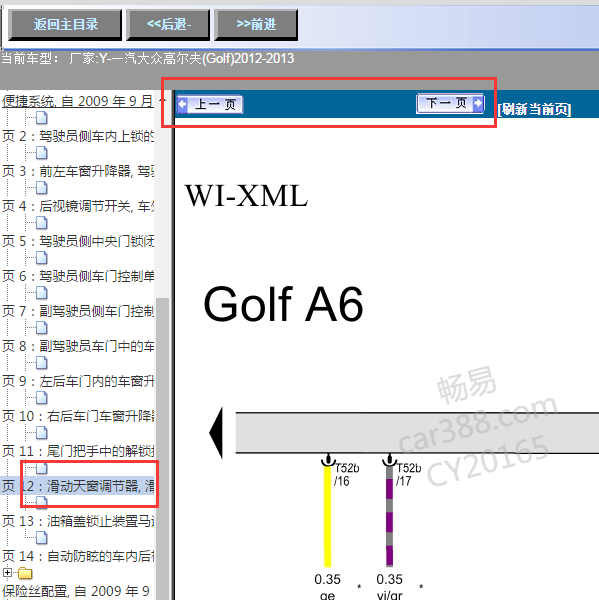Viewport: 599px width, 600px height.
Task: Click document icon above 页 12 row
Action: pyautogui.click(x=42, y=468)
